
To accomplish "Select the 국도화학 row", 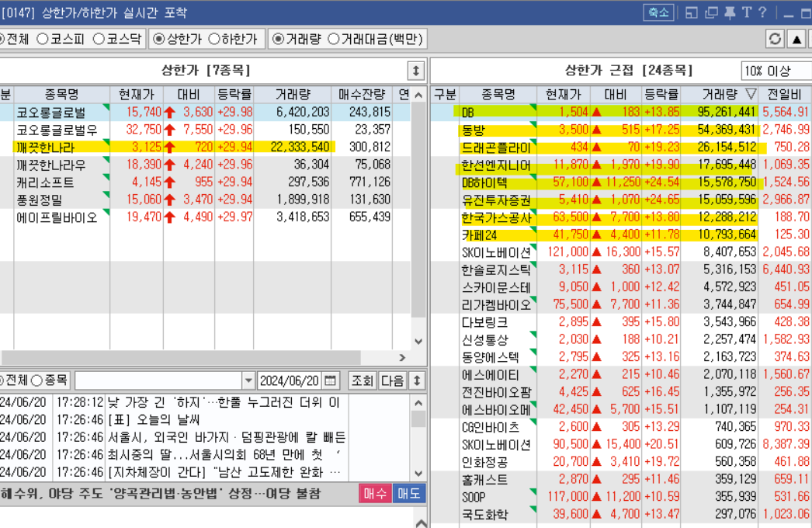I will pos(621,514).
